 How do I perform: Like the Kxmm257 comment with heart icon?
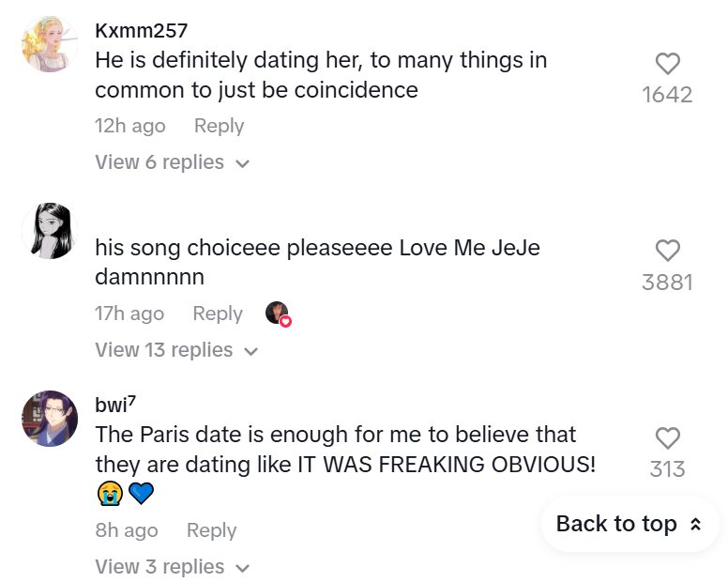667,64
